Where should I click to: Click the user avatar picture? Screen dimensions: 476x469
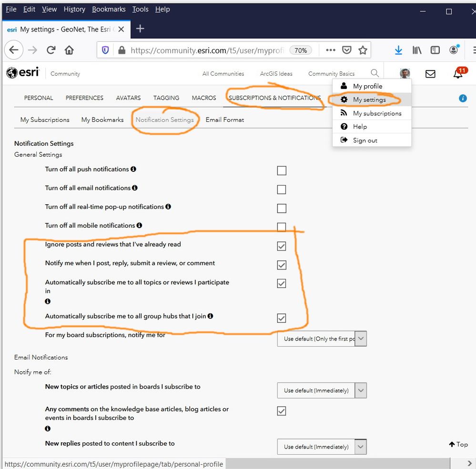tap(405, 73)
